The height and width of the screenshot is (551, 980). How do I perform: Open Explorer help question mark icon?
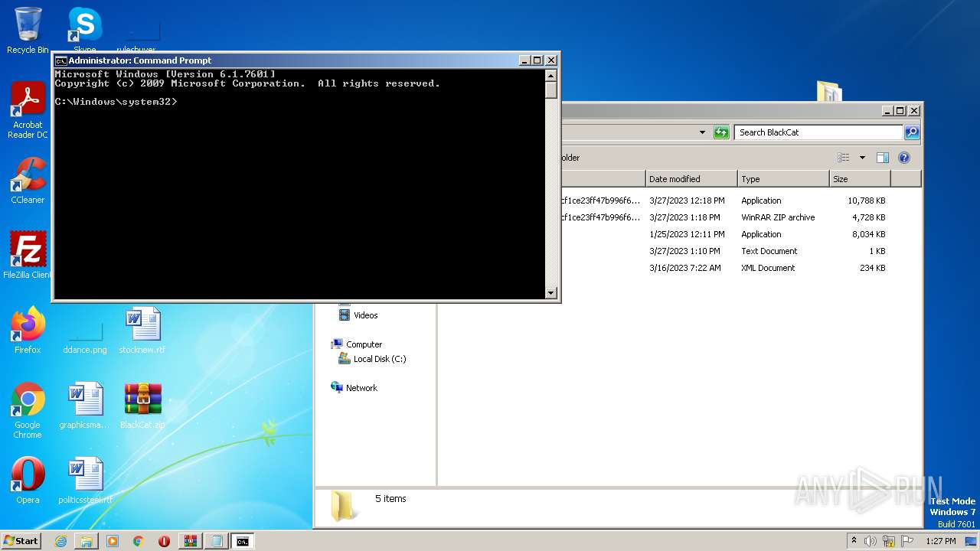(904, 158)
